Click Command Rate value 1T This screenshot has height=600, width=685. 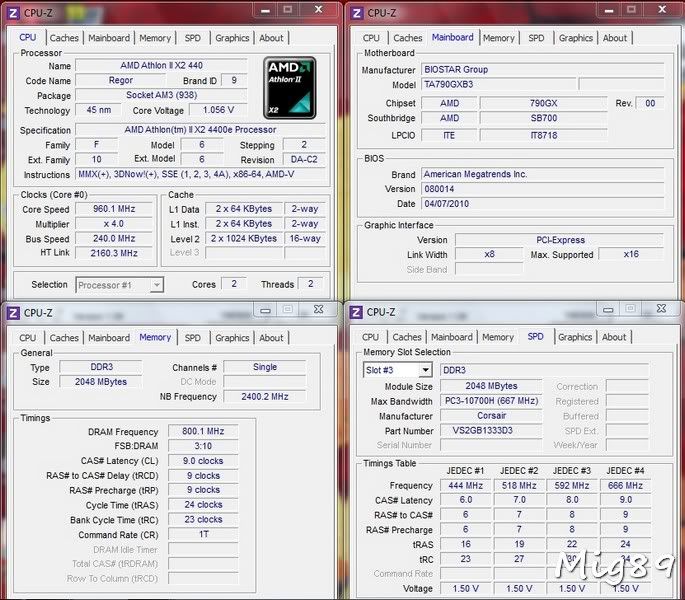[203, 534]
